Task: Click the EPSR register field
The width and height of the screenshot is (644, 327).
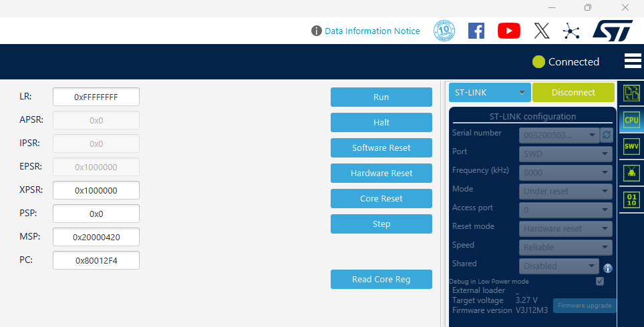Action: tap(96, 167)
